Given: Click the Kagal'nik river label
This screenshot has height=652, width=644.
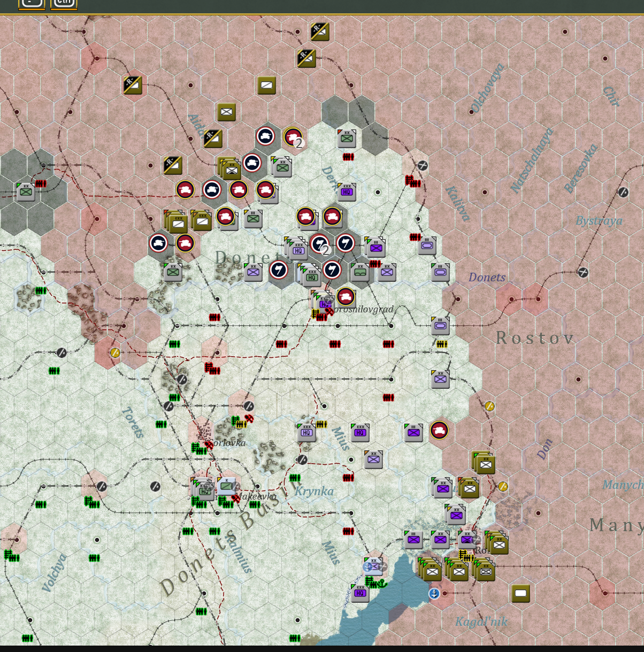Looking at the screenshot, I should 481,622.
